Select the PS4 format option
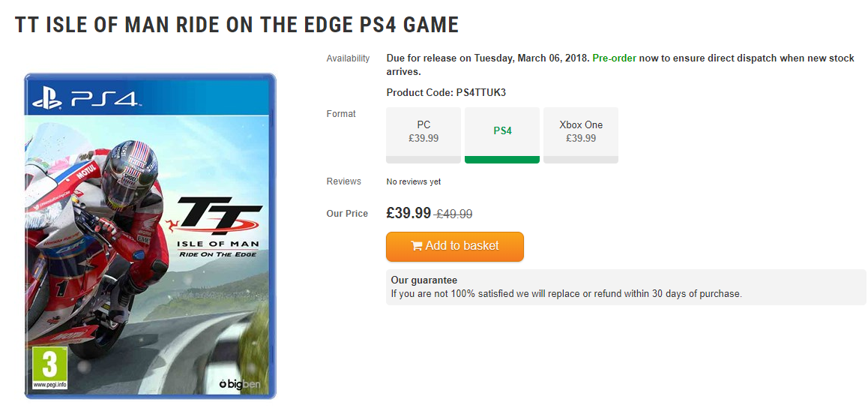868x414 pixels. [x=502, y=131]
